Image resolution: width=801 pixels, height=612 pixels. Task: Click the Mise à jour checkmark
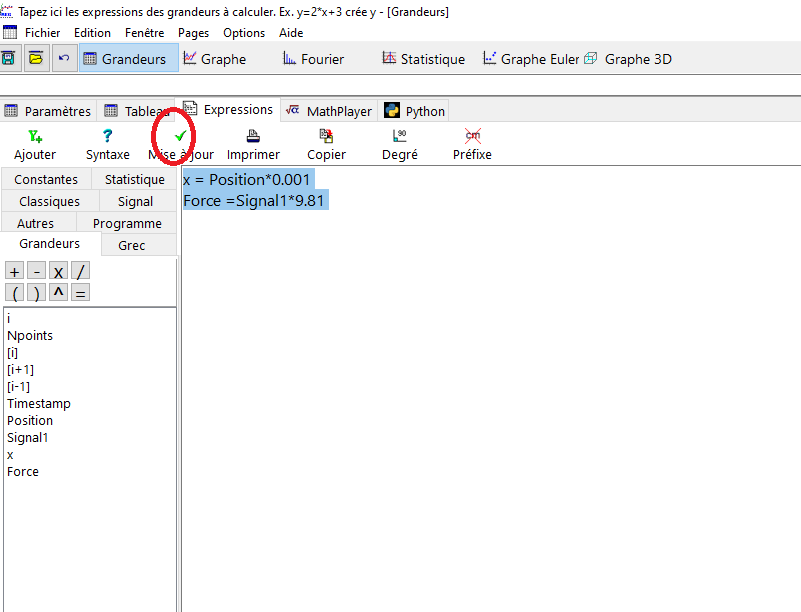(180, 137)
